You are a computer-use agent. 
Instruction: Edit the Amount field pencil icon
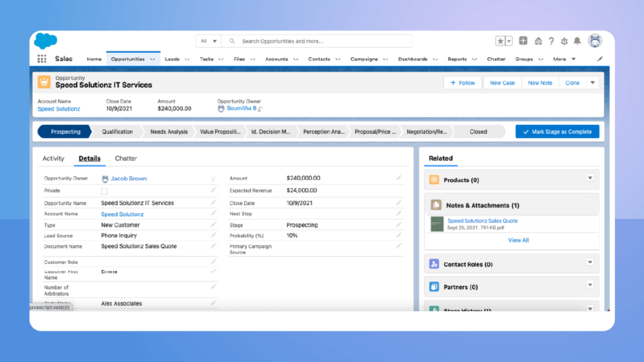tap(398, 178)
